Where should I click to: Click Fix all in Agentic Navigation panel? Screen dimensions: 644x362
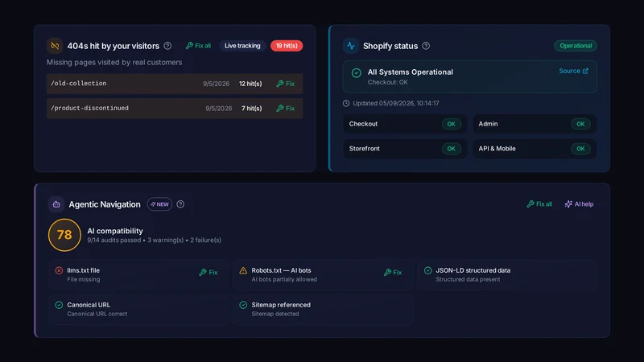click(x=539, y=204)
